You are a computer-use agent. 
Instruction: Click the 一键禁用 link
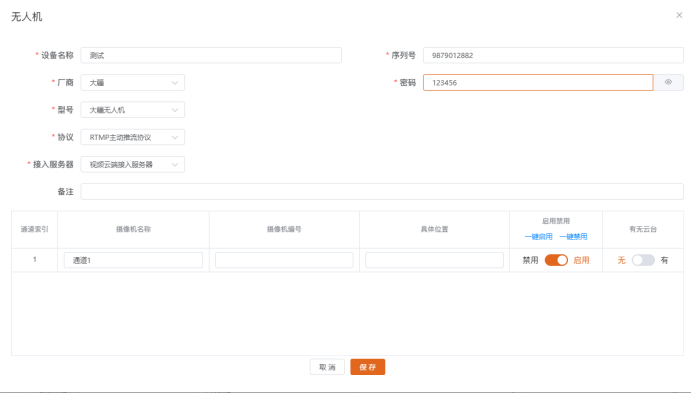(x=573, y=237)
